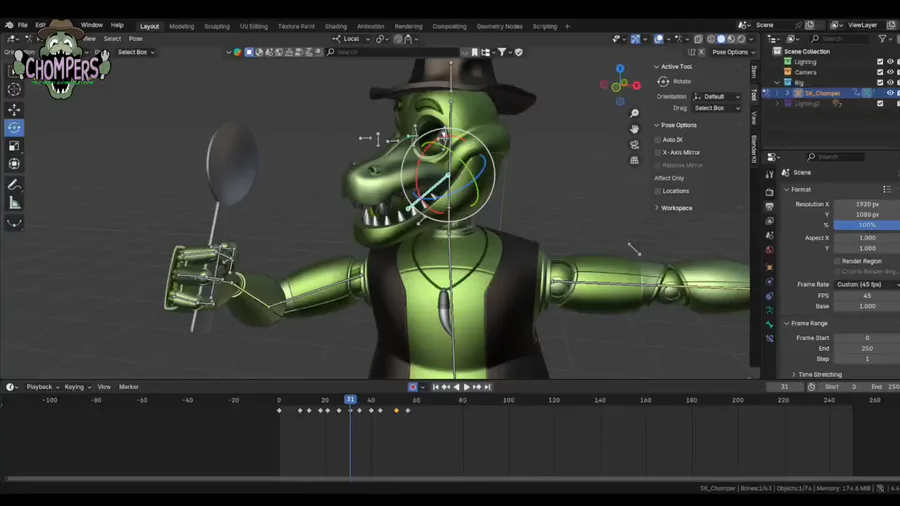Open the Orientation Default dropdown
The image size is (900, 506).
click(x=716, y=97)
